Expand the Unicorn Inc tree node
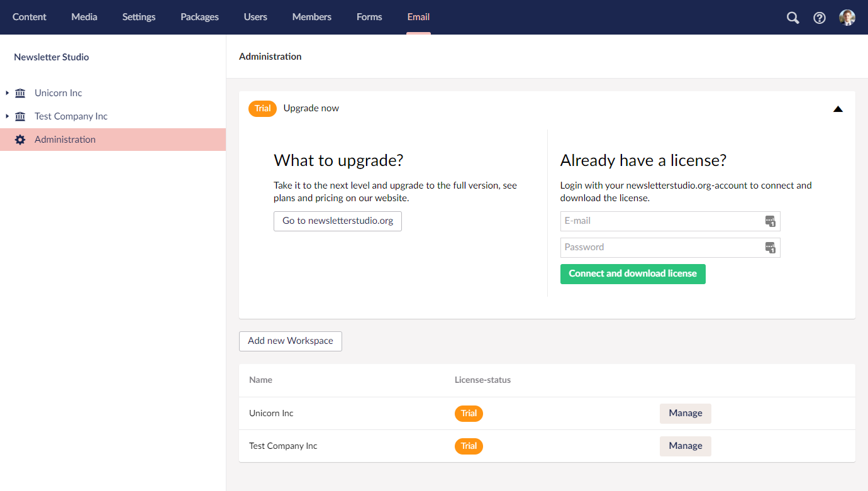 [7, 93]
